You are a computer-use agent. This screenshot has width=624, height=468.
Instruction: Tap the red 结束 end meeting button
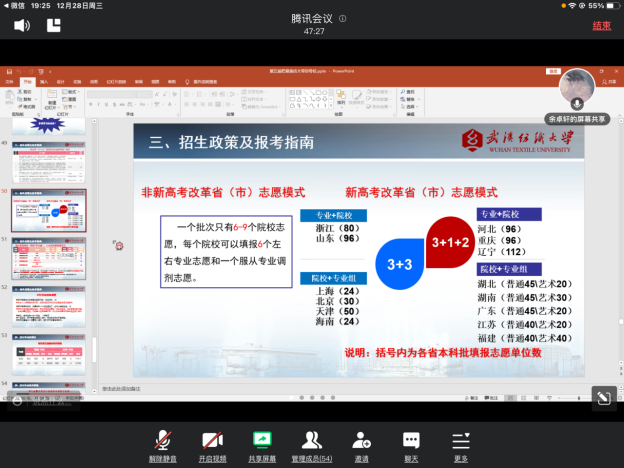pyautogui.click(x=601, y=26)
